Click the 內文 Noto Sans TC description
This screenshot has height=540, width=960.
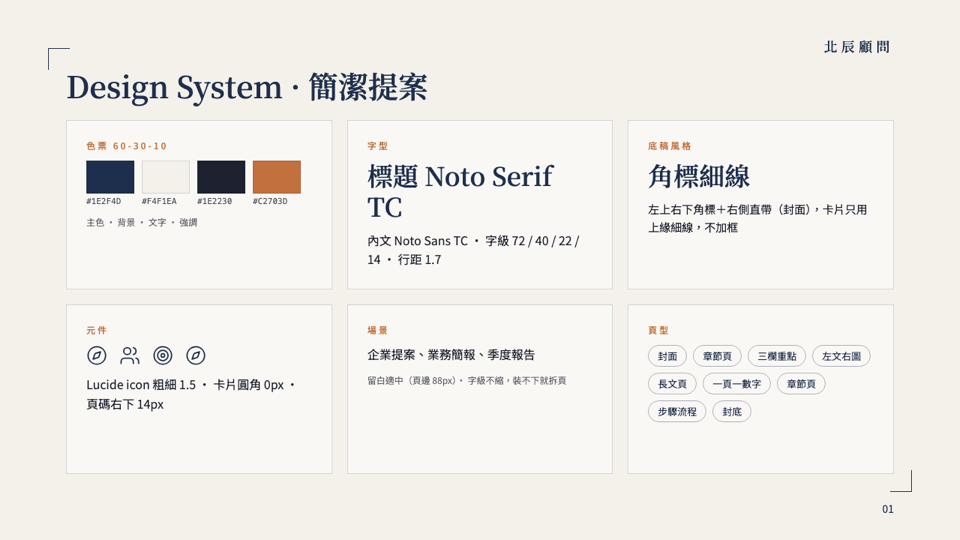(x=473, y=250)
